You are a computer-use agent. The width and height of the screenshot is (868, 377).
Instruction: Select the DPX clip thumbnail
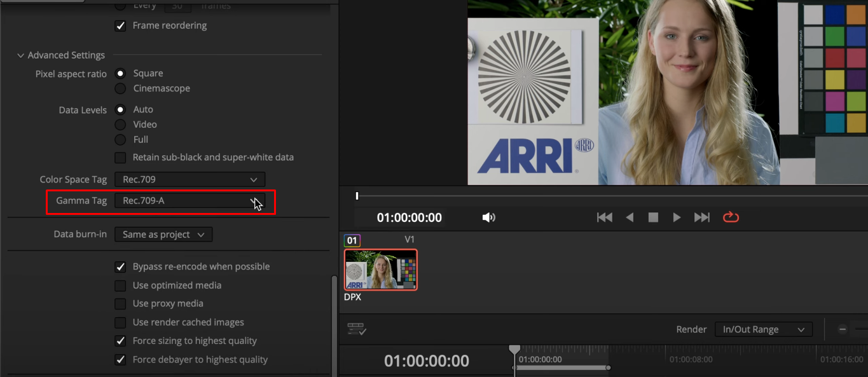click(x=381, y=270)
